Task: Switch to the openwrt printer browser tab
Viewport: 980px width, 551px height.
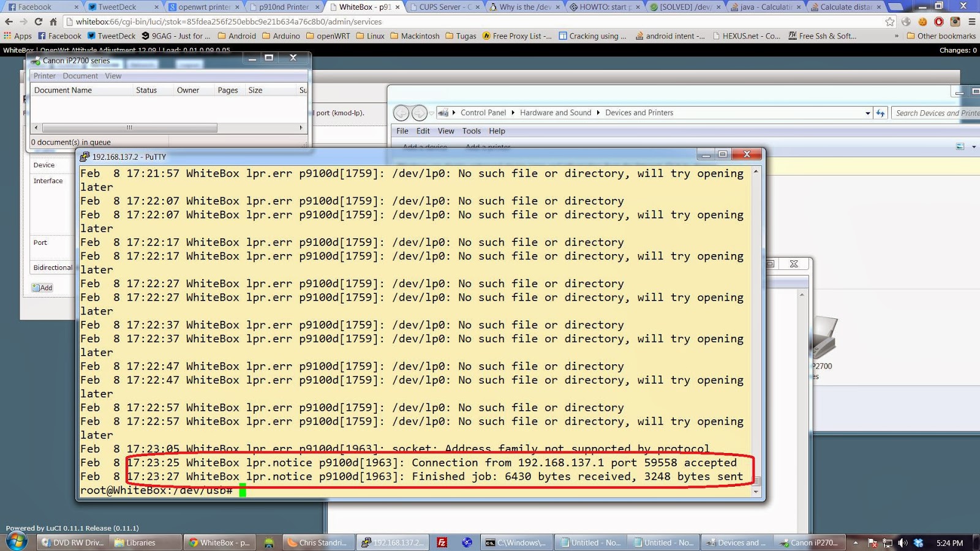Action: click(x=203, y=7)
